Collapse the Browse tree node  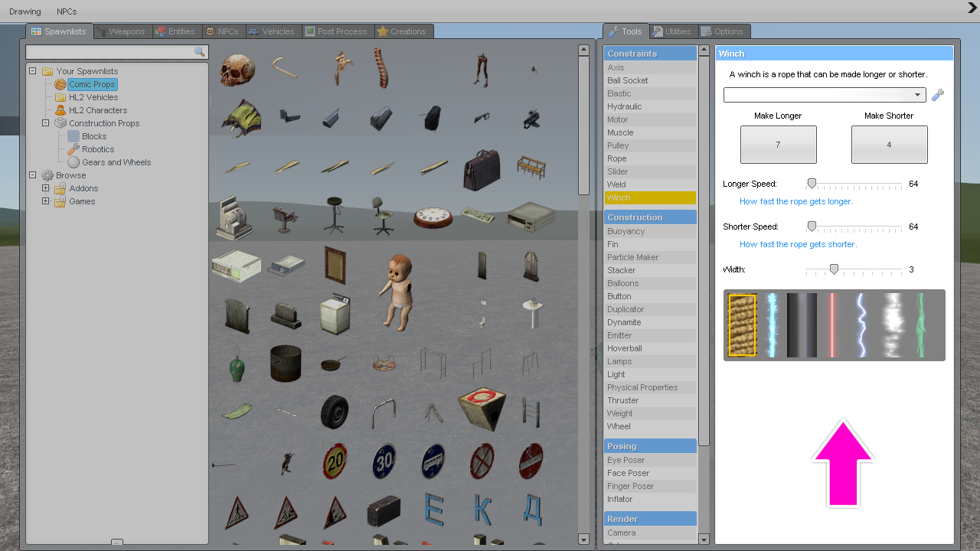pos(33,175)
